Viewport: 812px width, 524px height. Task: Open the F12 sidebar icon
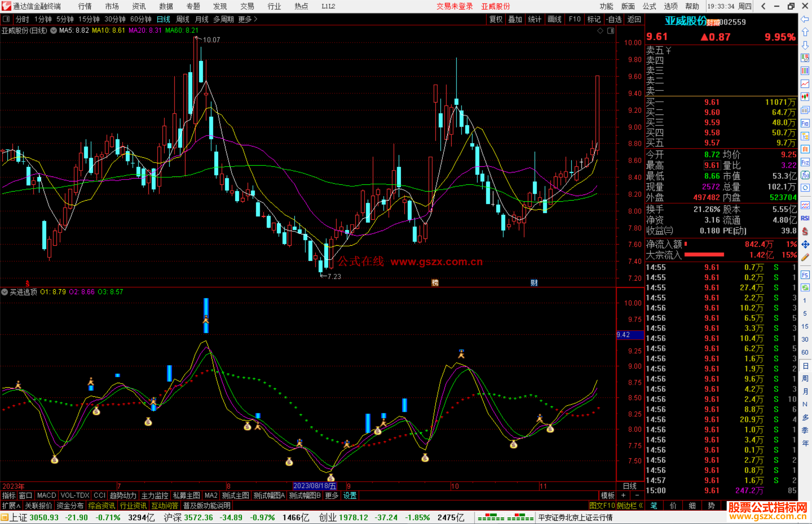pos(805,162)
